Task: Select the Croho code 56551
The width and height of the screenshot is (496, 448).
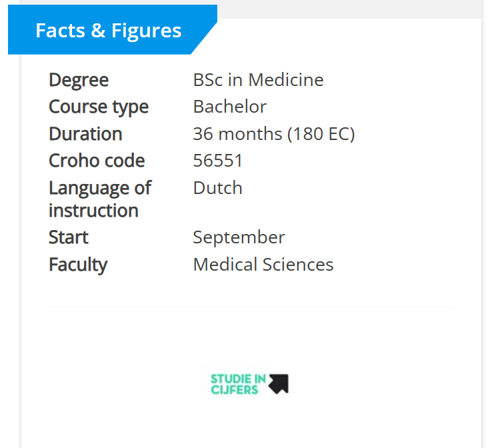Action: tap(217, 161)
